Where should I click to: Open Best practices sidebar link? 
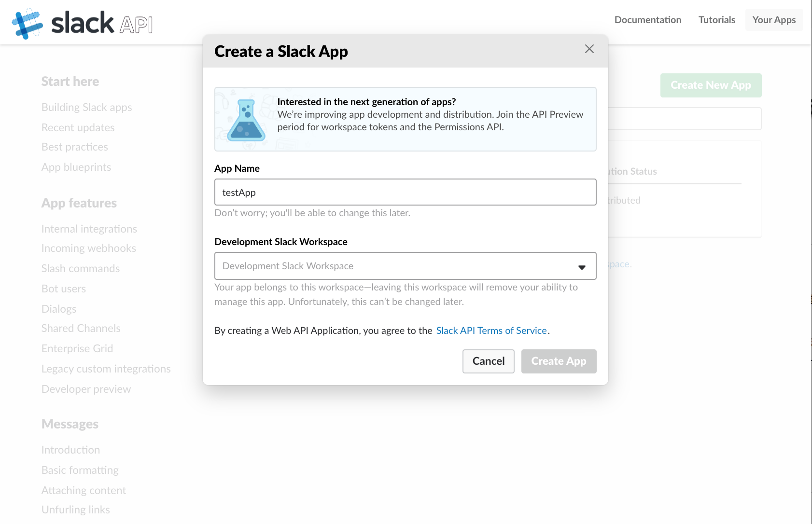(x=75, y=147)
